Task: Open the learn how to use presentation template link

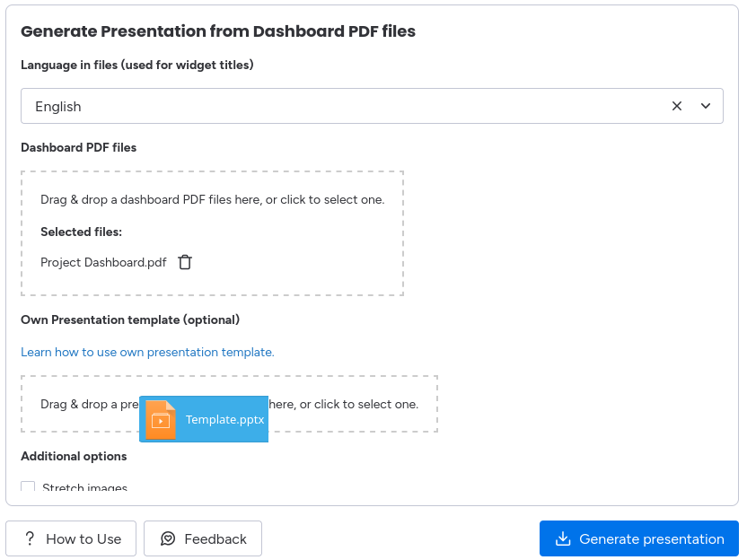Action: point(147,352)
